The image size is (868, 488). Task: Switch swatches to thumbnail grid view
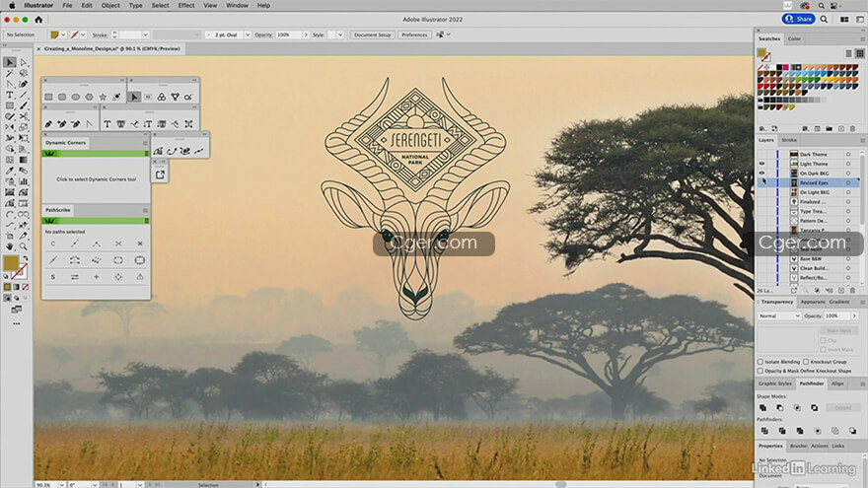point(860,53)
